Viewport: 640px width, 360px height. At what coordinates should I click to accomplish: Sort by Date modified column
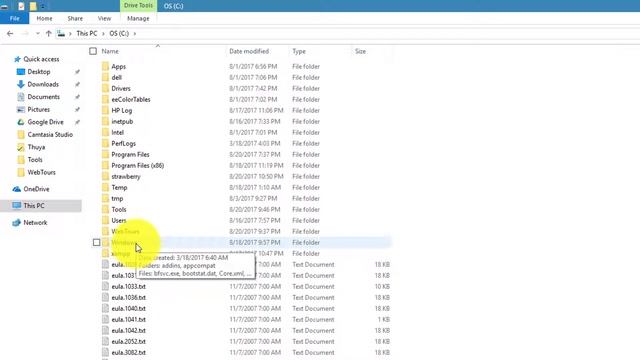(x=249, y=51)
